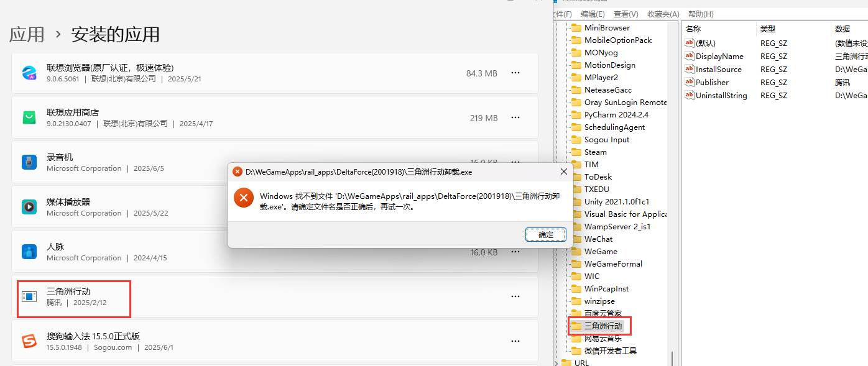Open more options menu for 搜狗输入法
The image size is (868, 366).
pyautogui.click(x=515, y=341)
